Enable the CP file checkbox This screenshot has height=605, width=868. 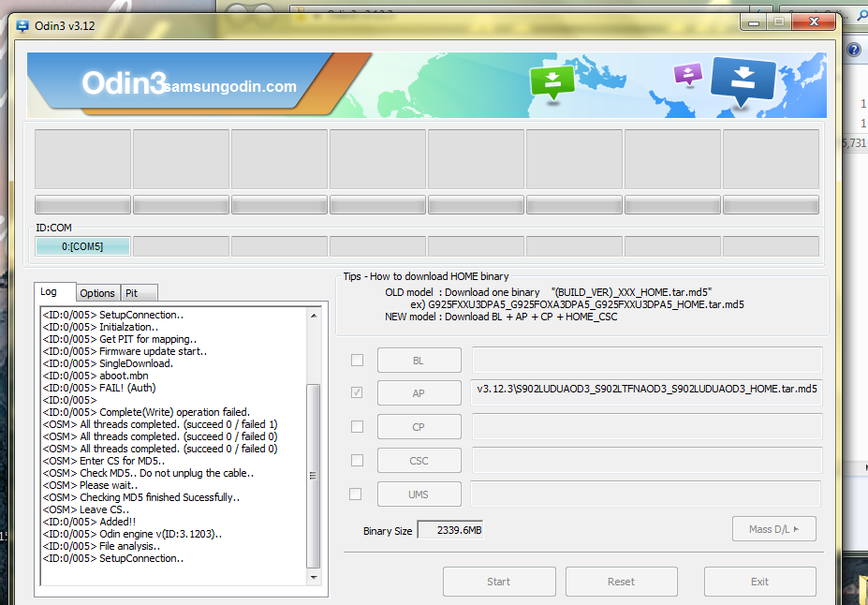tap(357, 427)
